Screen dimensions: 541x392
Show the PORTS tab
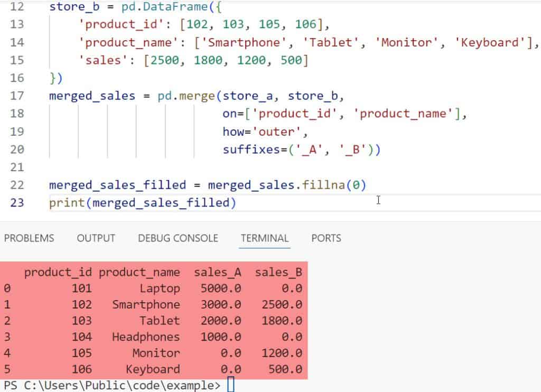click(326, 238)
